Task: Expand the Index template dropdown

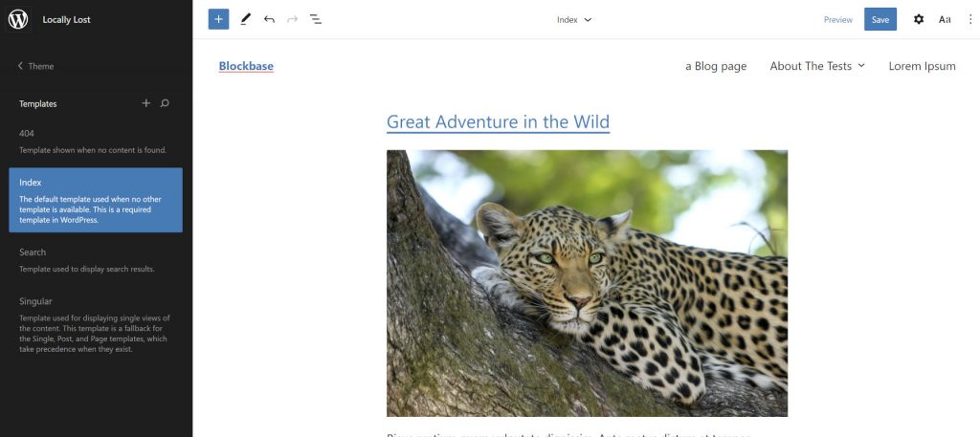Action: [574, 19]
